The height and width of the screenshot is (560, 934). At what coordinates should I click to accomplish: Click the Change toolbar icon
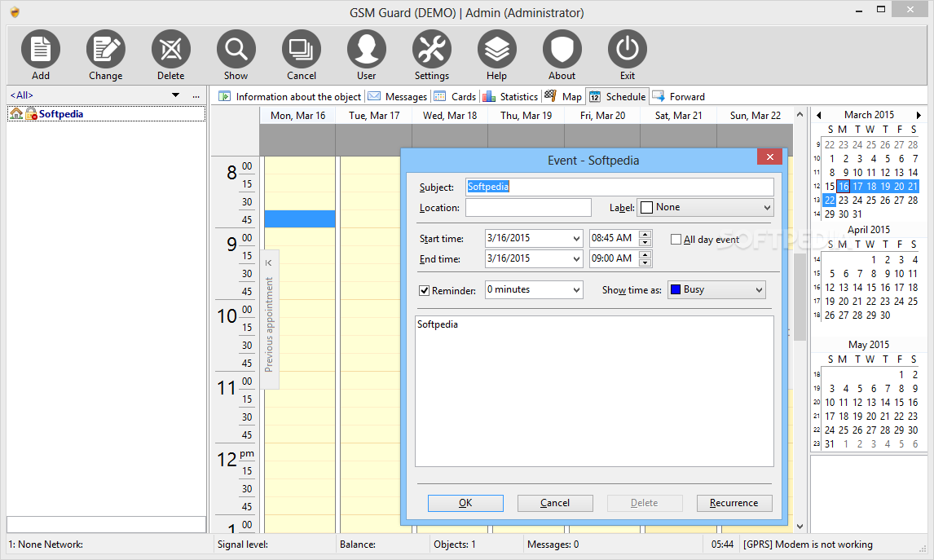(105, 50)
